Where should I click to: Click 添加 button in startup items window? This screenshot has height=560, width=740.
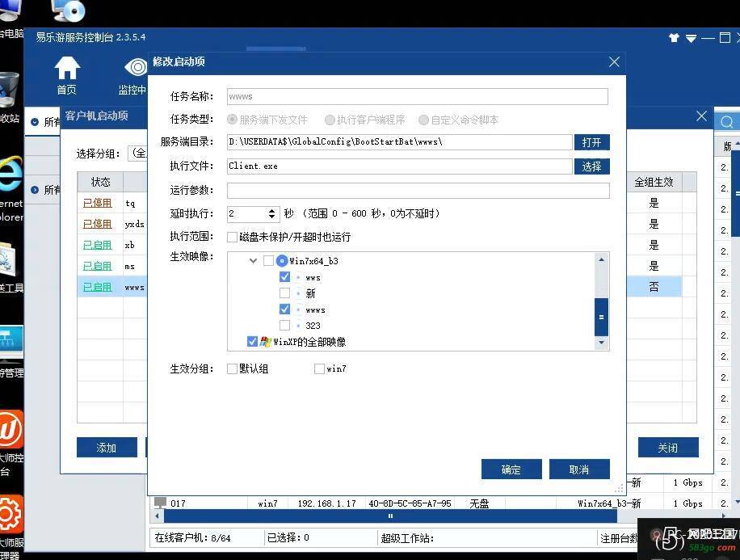click(107, 447)
